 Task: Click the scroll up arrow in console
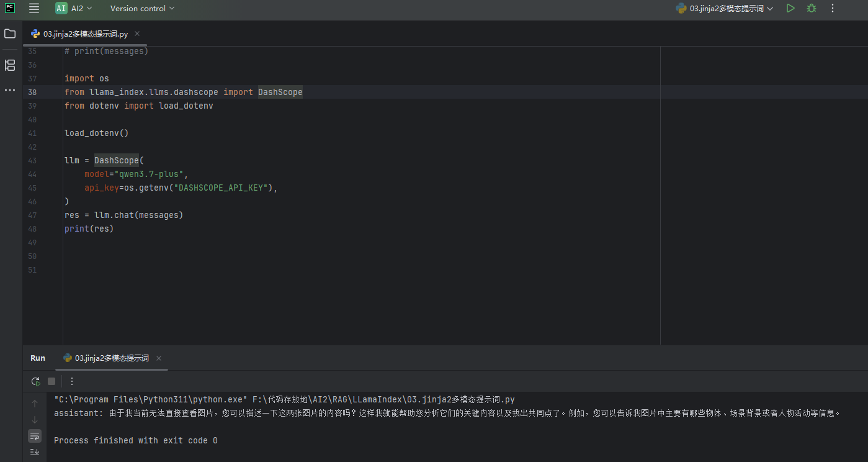(x=35, y=404)
